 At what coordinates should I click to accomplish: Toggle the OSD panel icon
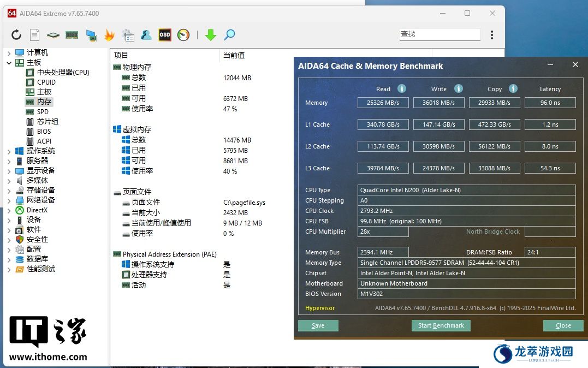[x=165, y=35]
